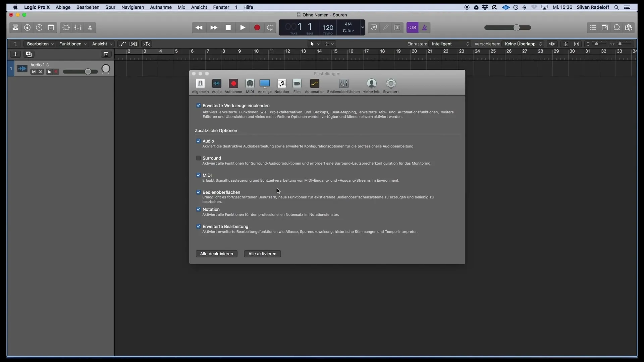
Task: Open Notation preferences tab in toolbar
Action: tap(282, 86)
